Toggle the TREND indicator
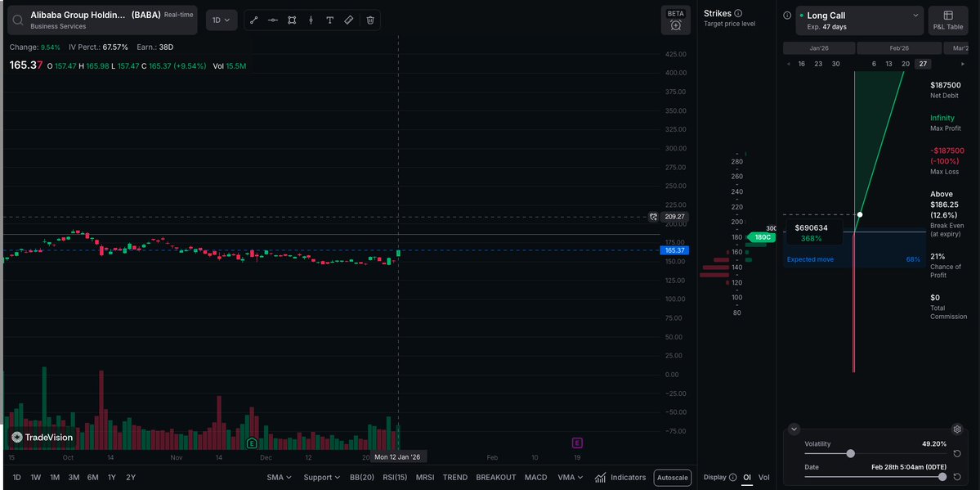 455,478
